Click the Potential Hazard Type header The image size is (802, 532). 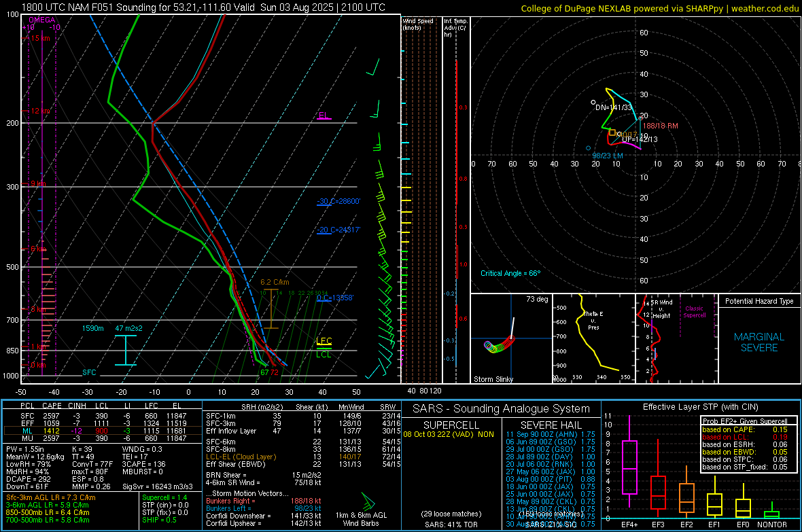coord(759,301)
